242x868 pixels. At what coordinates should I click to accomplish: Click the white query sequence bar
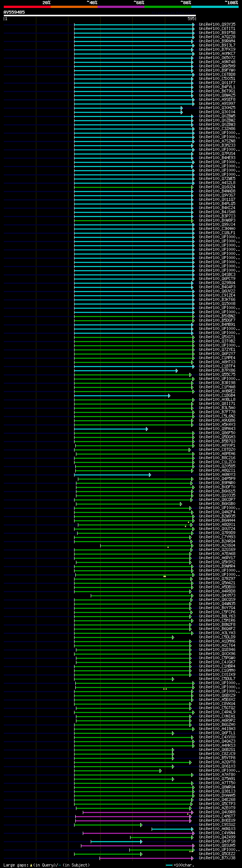100,16
